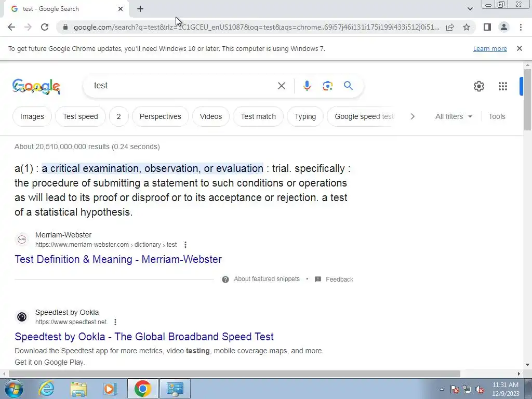
Task: Select the Perspectives filter
Action: 160,116
